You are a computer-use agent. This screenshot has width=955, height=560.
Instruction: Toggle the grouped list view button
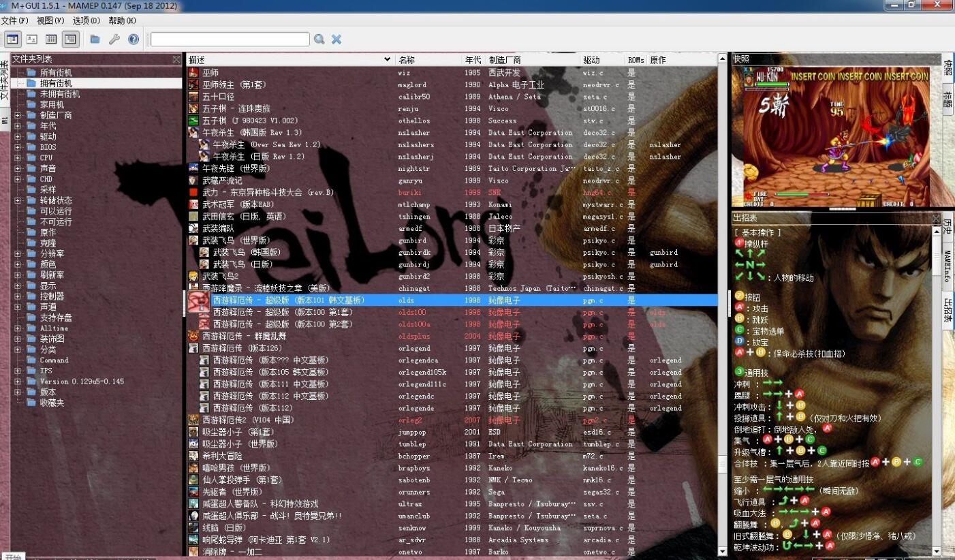(71, 39)
